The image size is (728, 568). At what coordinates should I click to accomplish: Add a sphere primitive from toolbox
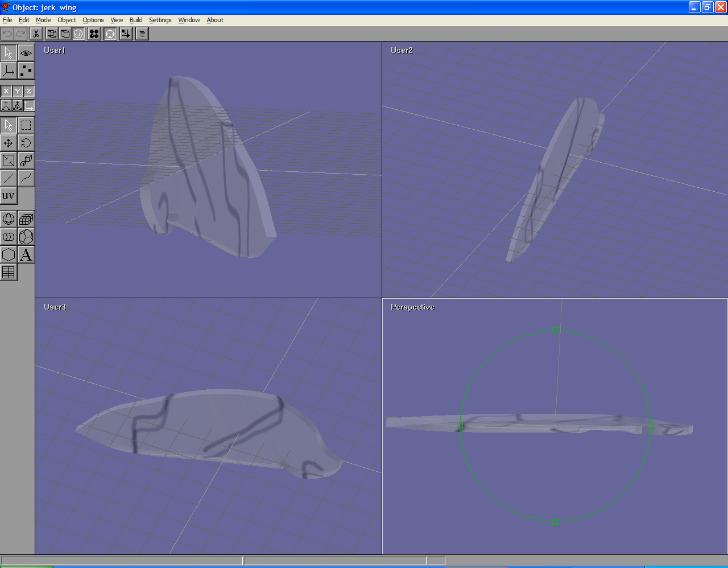click(x=9, y=219)
